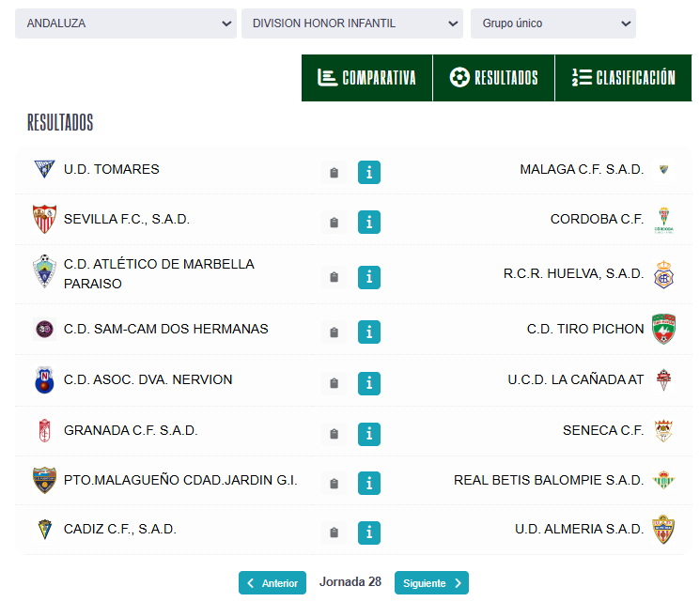Select MALAGA C.F. S.A.D. team name
Screen dimensions: 700x602
[x=582, y=170]
